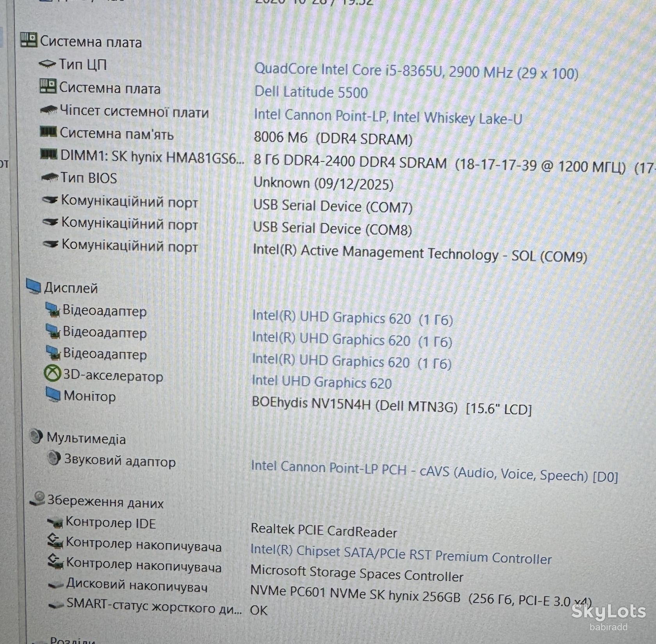The height and width of the screenshot is (644, 656).
Task: Select the "Realtek PCIE CardReader" value
Action: click(x=324, y=530)
